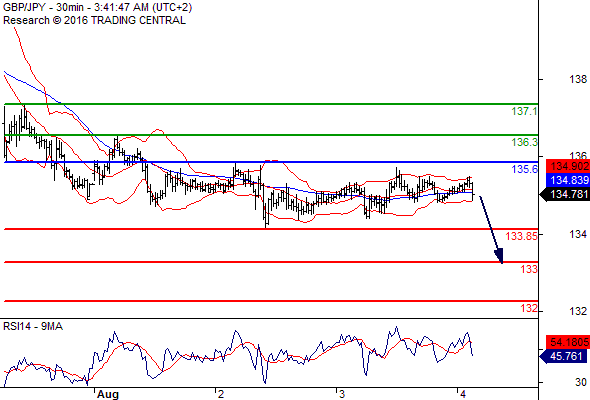Click the GBP/JPY 30min chart title
Image resolution: width=590 pixels, height=400 pixels.
97,8
